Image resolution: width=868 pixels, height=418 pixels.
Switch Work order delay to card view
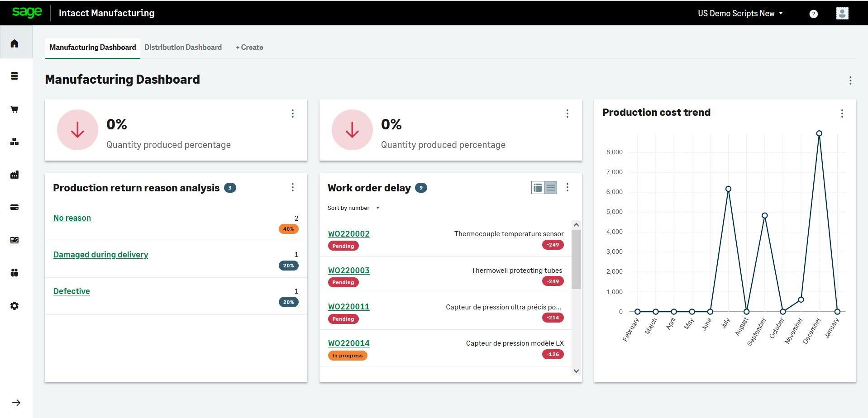click(x=537, y=187)
